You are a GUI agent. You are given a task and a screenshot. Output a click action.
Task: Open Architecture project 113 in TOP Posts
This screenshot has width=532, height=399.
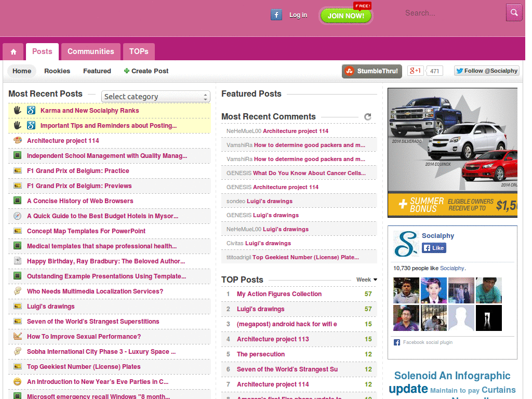pyautogui.click(x=273, y=339)
